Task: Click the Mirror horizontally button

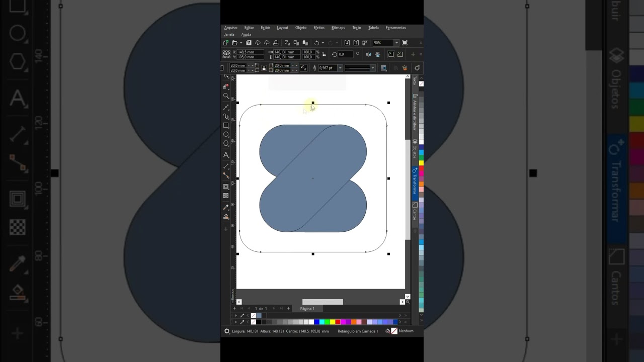Action: coord(368,54)
